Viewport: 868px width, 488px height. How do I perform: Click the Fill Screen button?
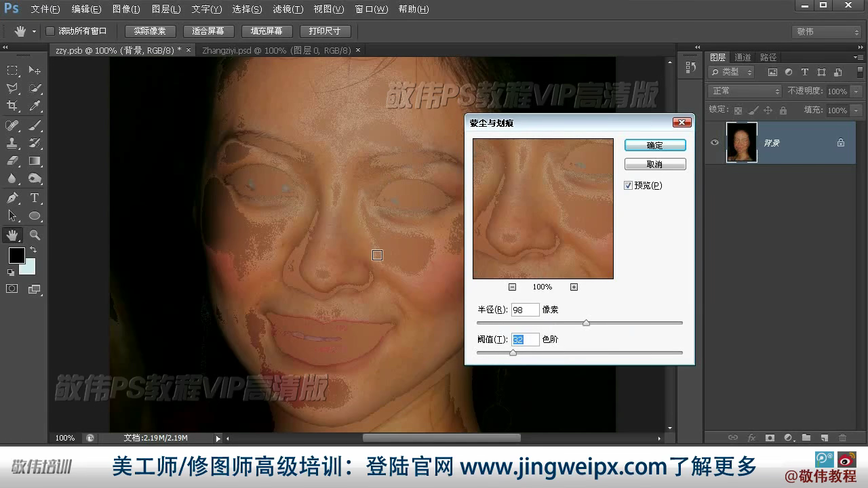click(267, 31)
